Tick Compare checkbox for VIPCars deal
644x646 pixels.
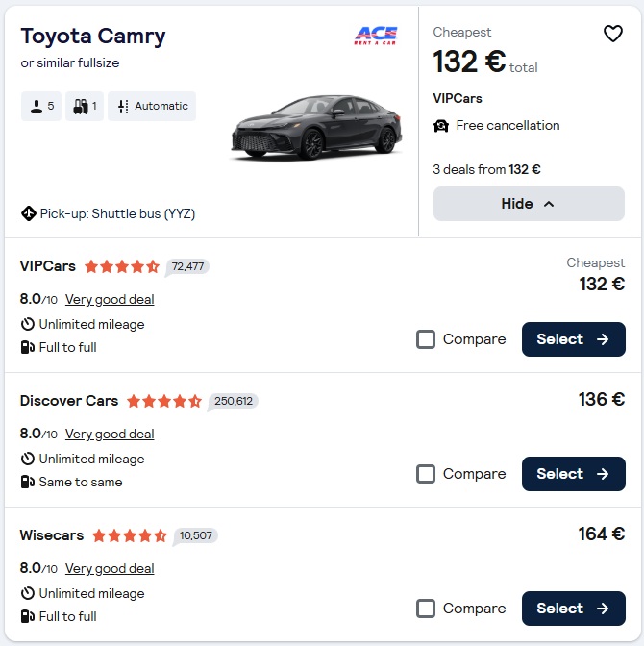tap(426, 339)
